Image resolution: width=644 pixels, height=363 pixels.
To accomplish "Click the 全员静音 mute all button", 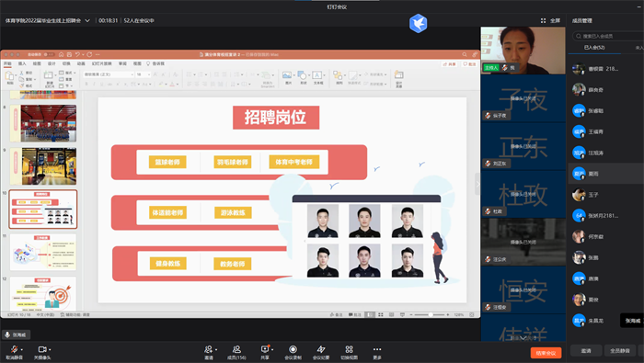I will point(620,351).
